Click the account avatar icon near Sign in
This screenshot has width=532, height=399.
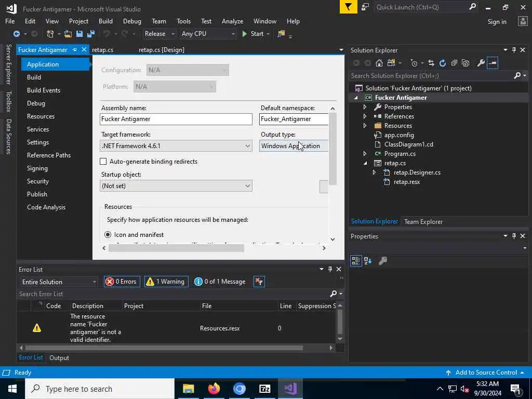523,21
